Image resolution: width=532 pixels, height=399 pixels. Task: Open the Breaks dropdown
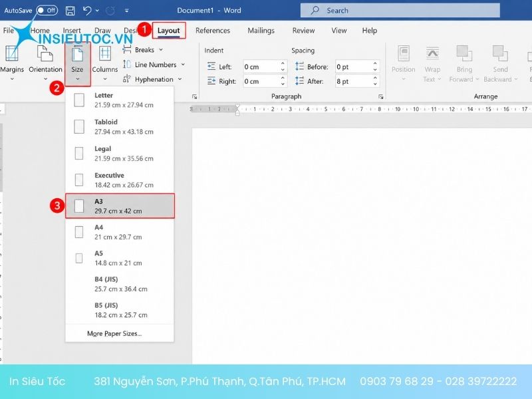(142, 50)
